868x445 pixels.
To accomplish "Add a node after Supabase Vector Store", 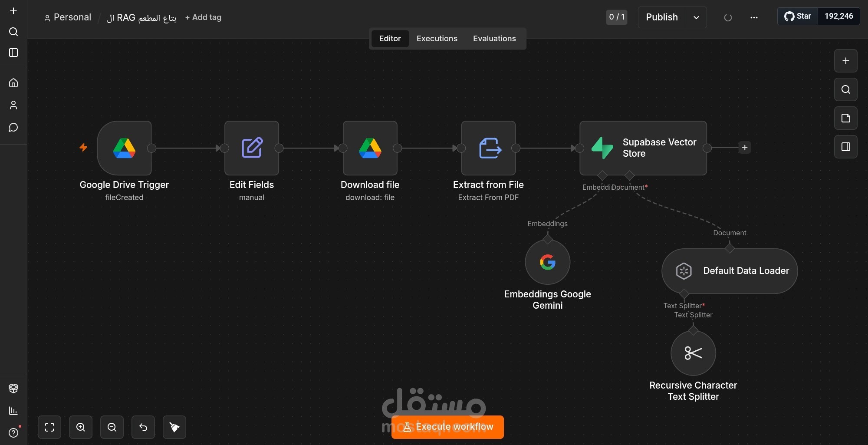I will tap(745, 148).
